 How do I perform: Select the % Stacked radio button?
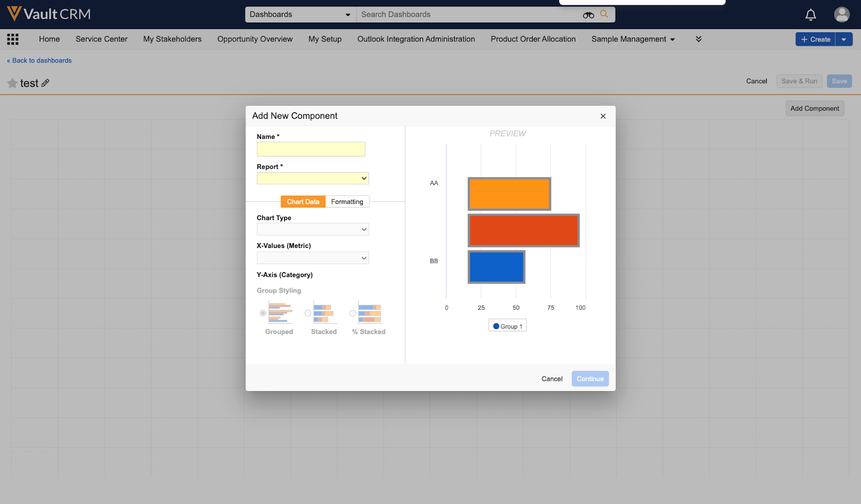coord(352,313)
